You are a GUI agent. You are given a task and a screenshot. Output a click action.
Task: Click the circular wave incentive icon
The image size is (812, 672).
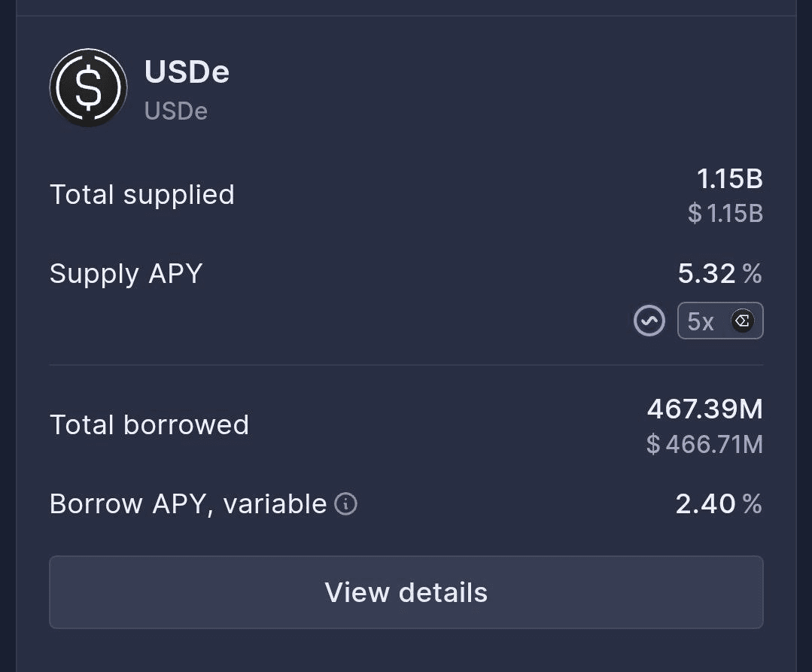click(649, 321)
